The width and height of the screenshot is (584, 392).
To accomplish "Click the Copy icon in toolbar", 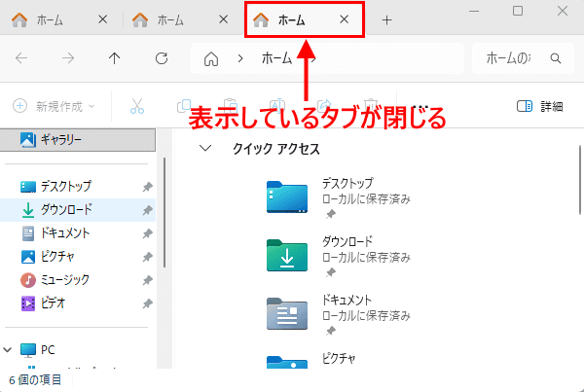I will pos(184,106).
